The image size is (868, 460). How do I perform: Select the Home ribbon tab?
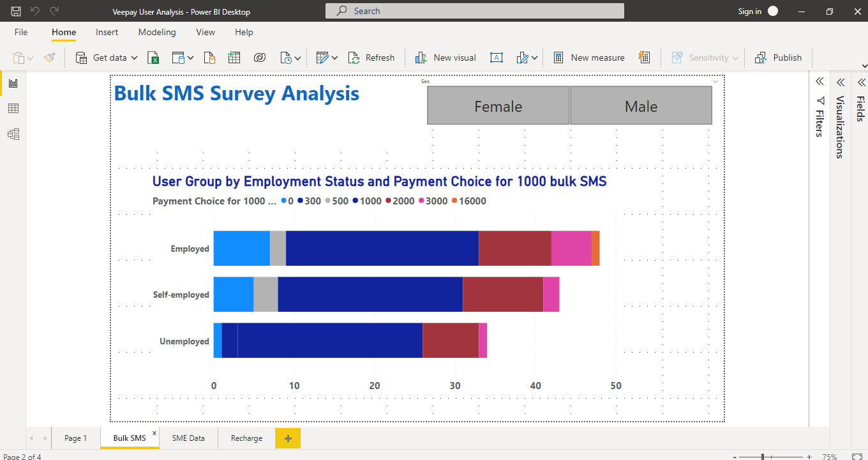pyautogui.click(x=64, y=32)
